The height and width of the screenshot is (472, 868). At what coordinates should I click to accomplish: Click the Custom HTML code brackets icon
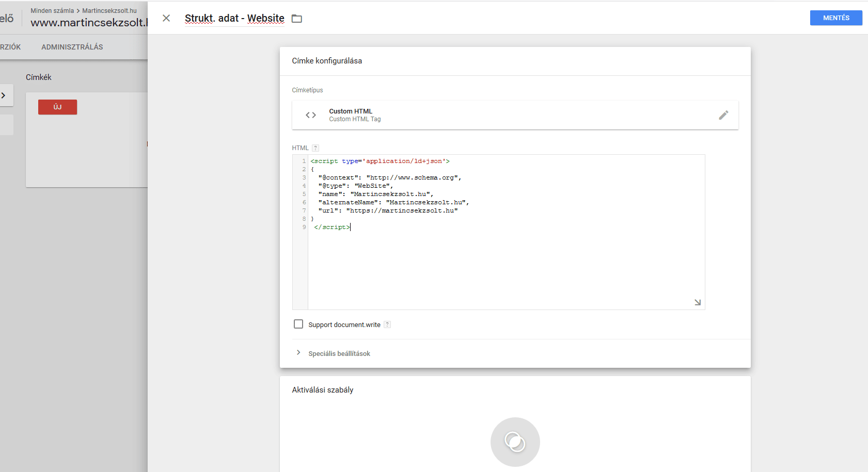click(x=311, y=115)
